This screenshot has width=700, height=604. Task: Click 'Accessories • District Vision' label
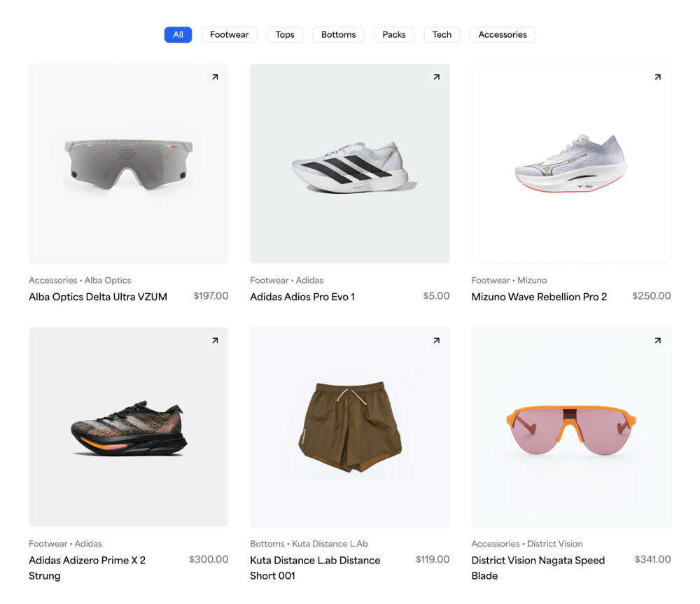tap(527, 544)
